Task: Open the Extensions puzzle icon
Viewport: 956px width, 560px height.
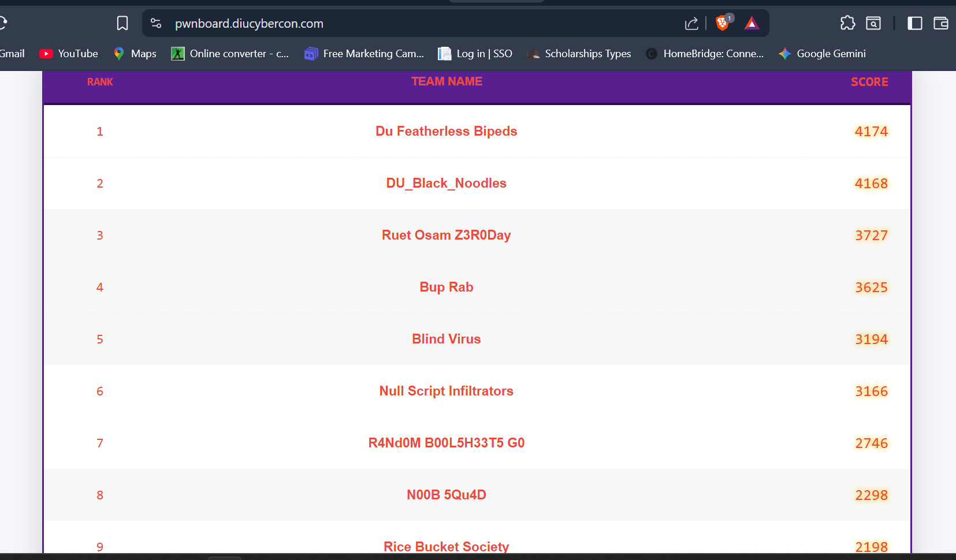Action: pos(847,23)
